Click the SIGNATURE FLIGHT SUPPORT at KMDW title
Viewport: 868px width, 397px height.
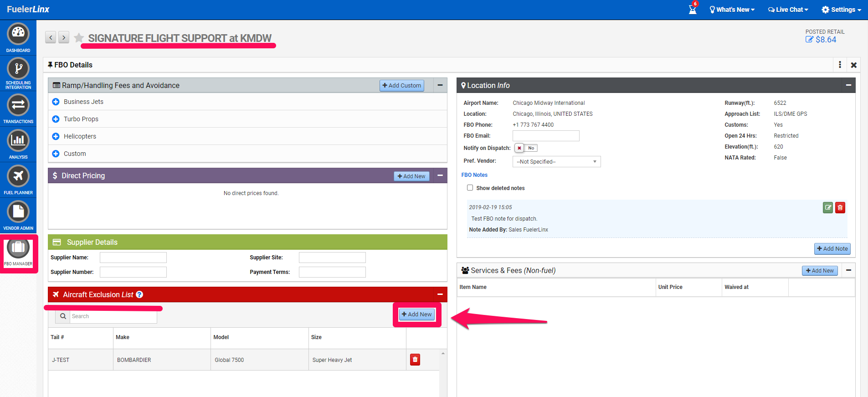coord(180,38)
